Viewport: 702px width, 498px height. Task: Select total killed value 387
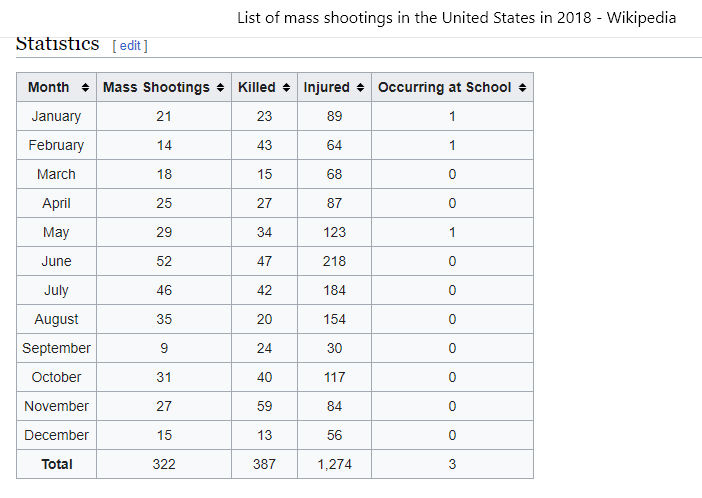[x=264, y=465]
